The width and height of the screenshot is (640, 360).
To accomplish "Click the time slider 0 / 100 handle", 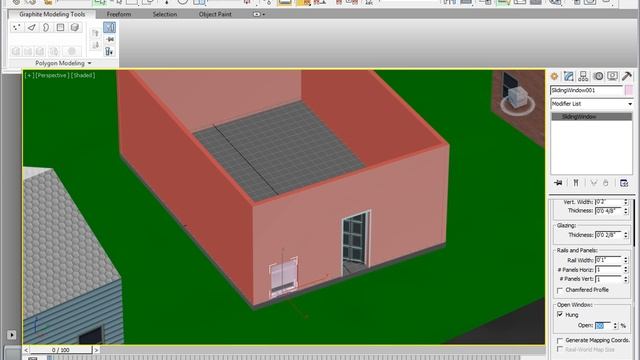I will 61,350.
